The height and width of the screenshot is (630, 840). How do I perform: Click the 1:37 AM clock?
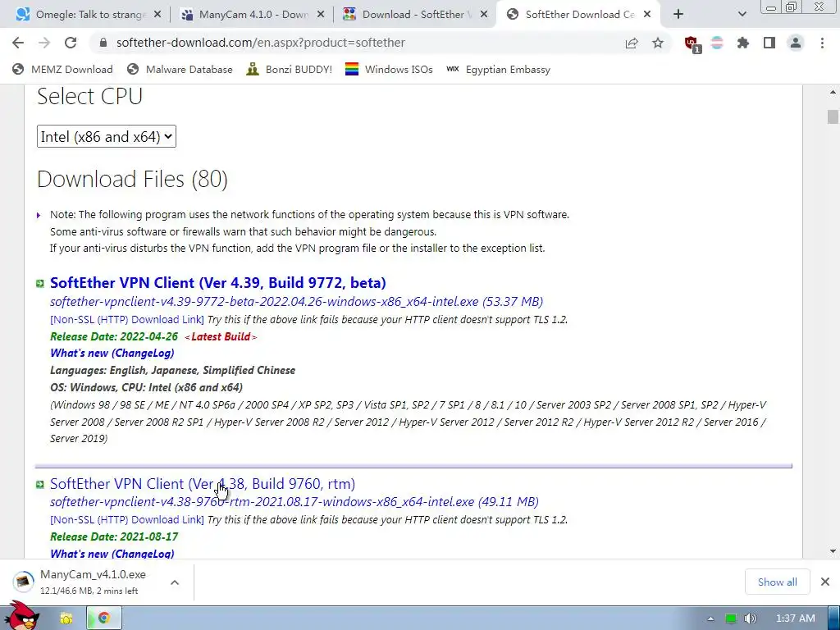(x=796, y=619)
